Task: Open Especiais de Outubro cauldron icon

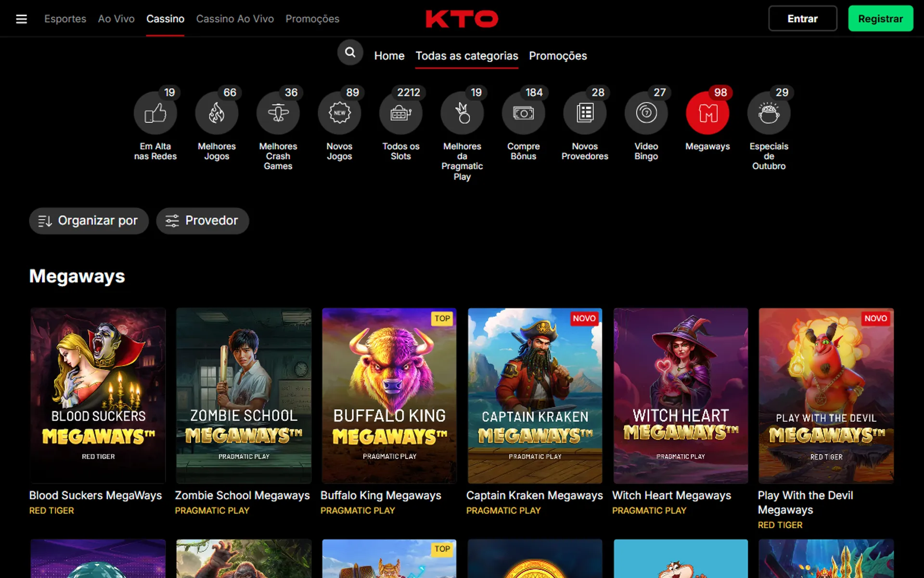Action: pyautogui.click(x=769, y=113)
